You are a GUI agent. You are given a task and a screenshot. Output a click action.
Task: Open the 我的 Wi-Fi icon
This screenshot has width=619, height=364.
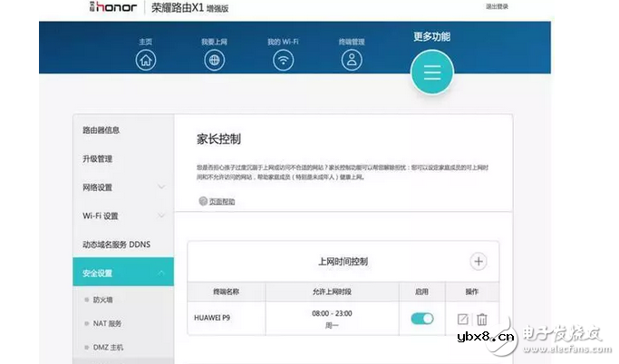pos(283,61)
